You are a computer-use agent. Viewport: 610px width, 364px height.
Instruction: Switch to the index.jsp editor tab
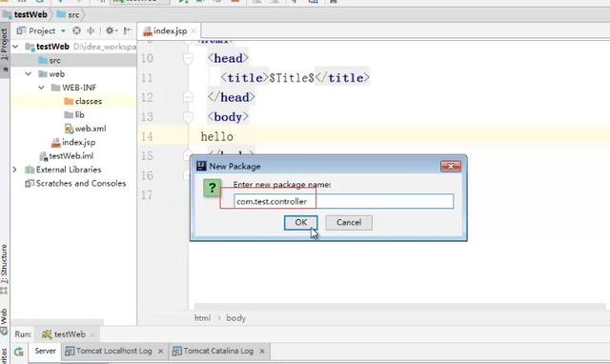169,30
